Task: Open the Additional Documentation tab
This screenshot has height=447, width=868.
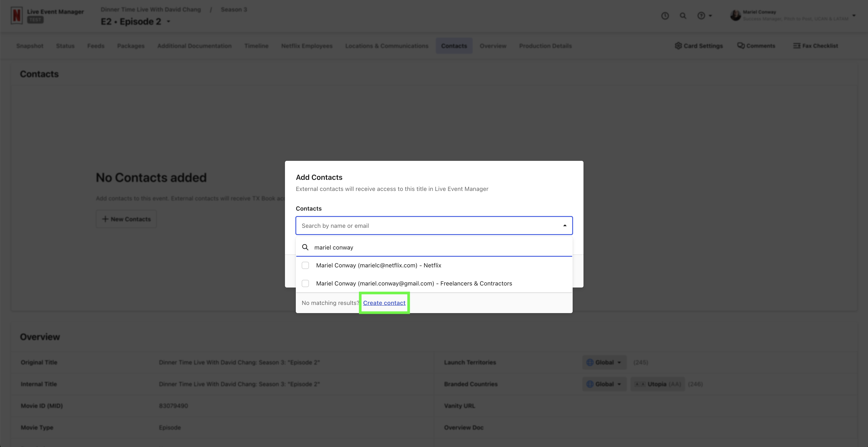Action: (x=194, y=46)
